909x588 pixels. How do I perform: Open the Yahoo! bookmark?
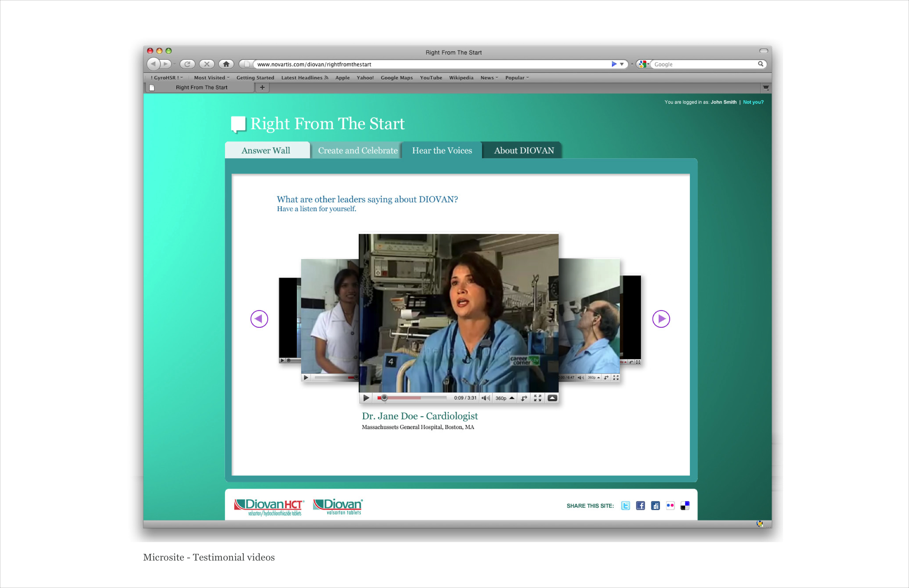point(365,78)
